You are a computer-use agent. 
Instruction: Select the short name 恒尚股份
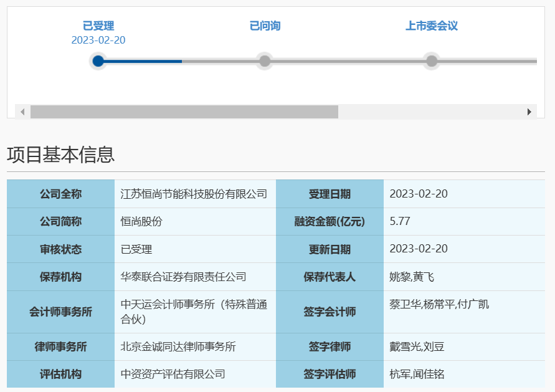point(141,221)
